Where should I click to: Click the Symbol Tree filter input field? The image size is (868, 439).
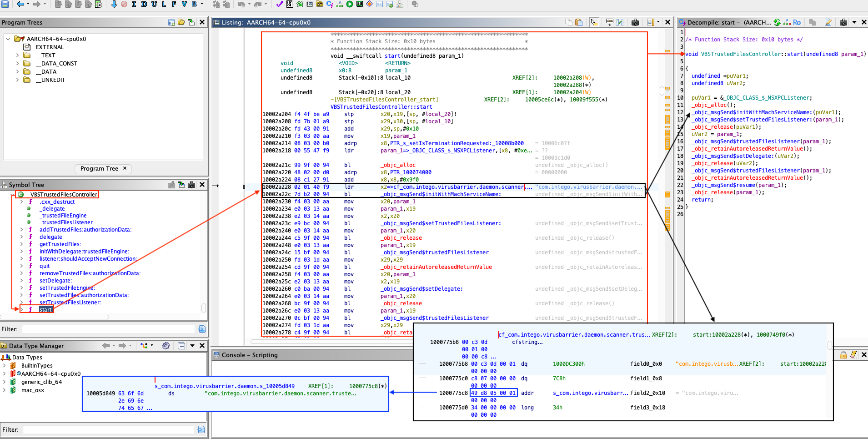[x=108, y=329]
